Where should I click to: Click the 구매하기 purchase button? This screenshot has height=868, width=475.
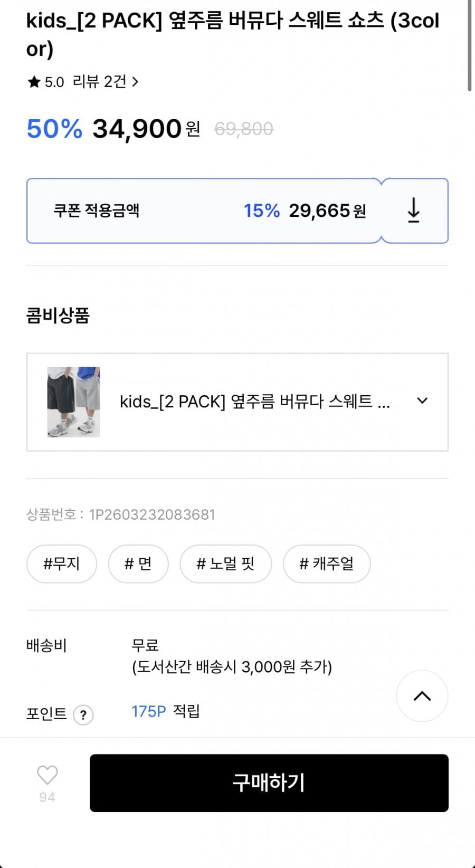coord(269,783)
